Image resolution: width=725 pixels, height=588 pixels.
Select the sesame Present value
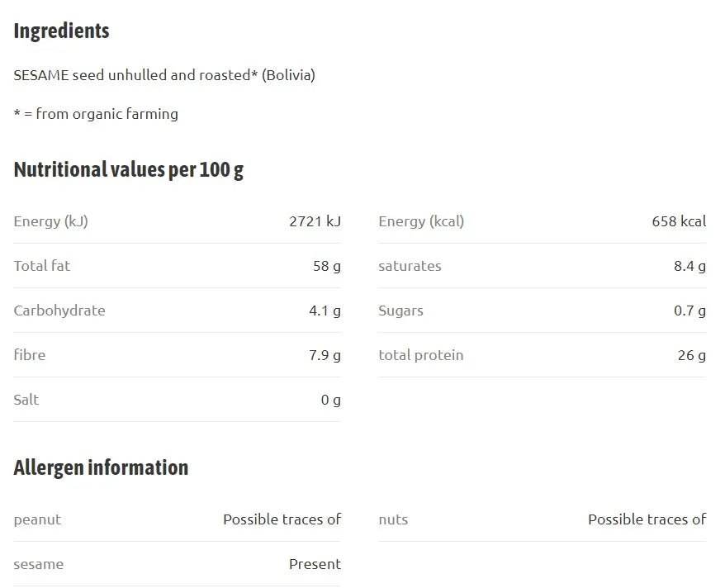pyautogui.click(x=315, y=564)
